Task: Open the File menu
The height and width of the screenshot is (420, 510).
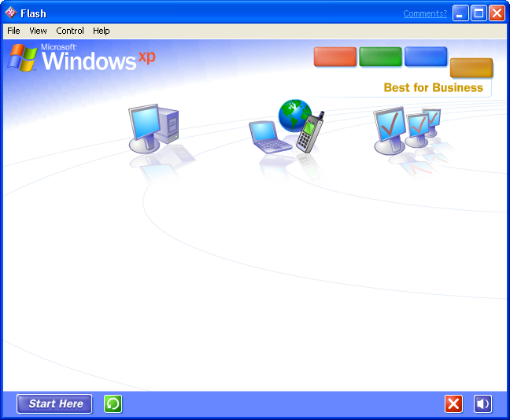Action: pyautogui.click(x=13, y=31)
